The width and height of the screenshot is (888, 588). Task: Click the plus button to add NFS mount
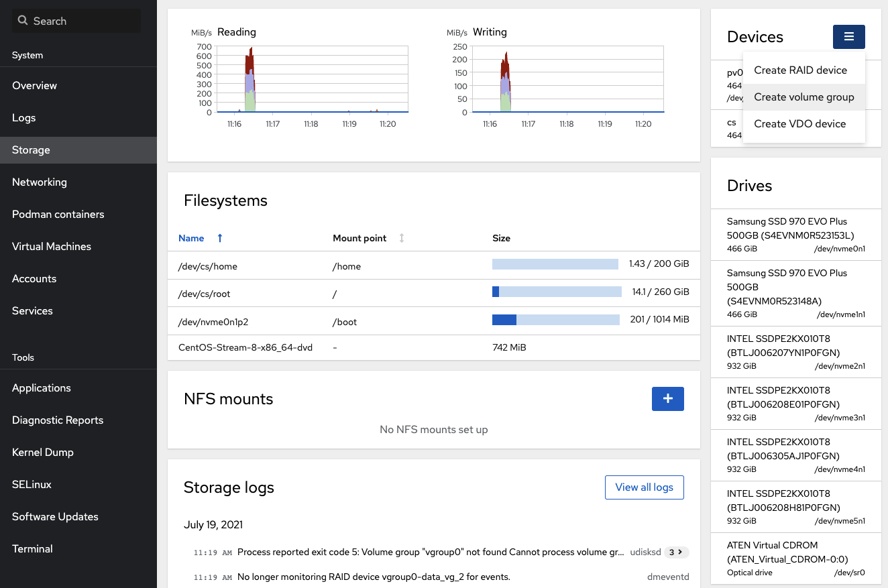coord(667,399)
